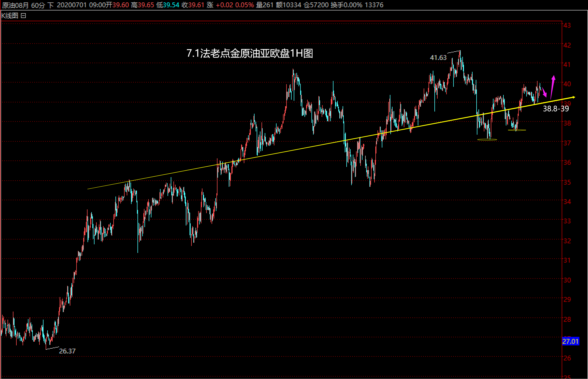
Task: Click the 41.63 high price marker
Action: (x=438, y=58)
